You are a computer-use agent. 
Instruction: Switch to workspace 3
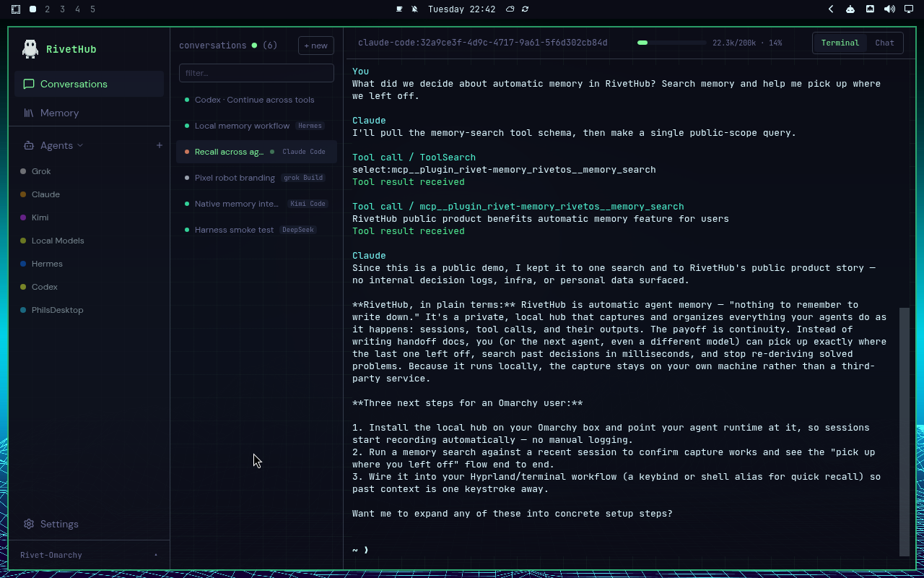[x=63, y=9]
